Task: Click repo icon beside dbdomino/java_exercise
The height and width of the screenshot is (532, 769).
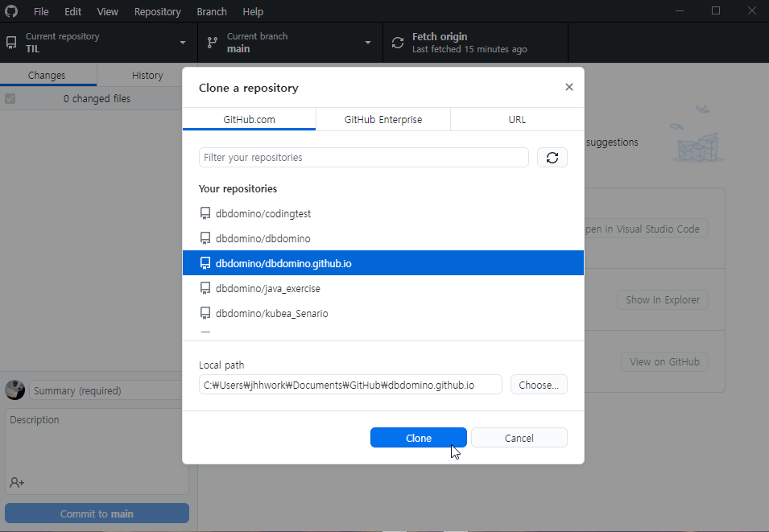Action: 205,288
